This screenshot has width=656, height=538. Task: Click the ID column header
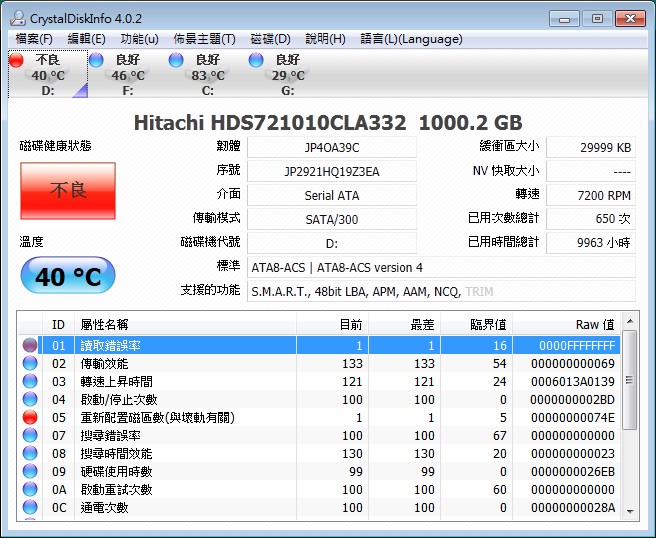[58, 324]
